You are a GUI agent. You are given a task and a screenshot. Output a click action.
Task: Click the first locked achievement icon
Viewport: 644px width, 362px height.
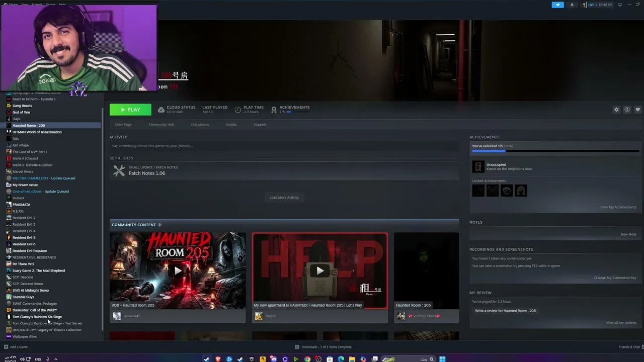(x=478, y=191)
